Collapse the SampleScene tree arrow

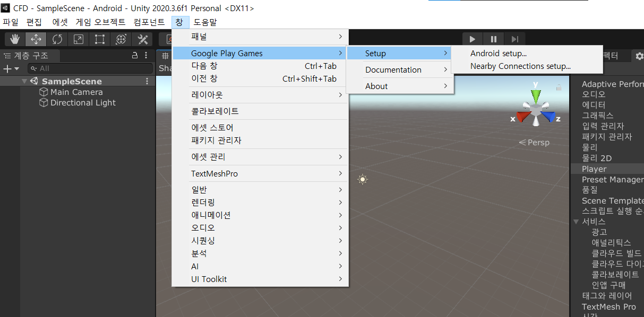24,81
